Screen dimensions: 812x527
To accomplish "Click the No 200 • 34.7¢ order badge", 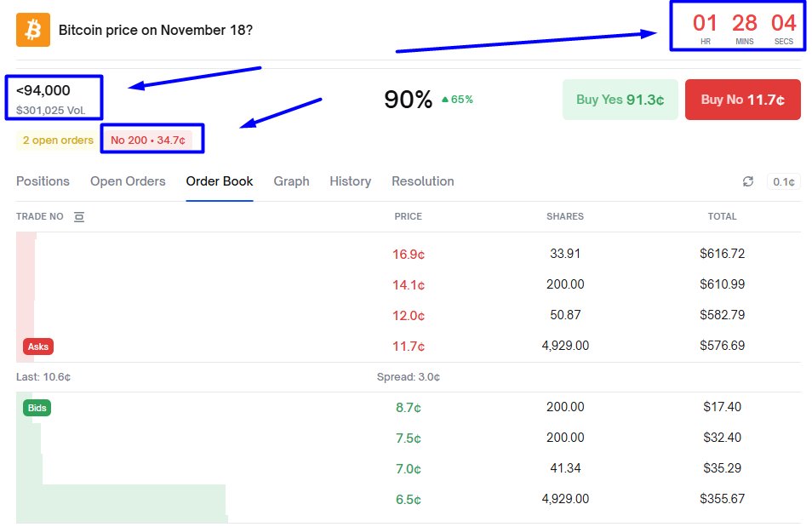I will pyautogui.click(x=148, y=140).
